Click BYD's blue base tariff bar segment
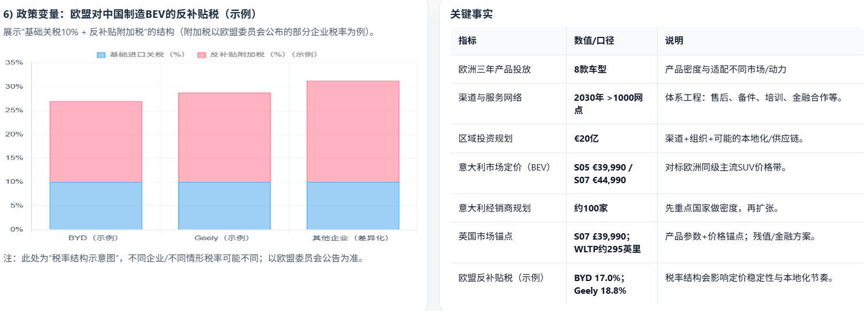 (96, 206)
